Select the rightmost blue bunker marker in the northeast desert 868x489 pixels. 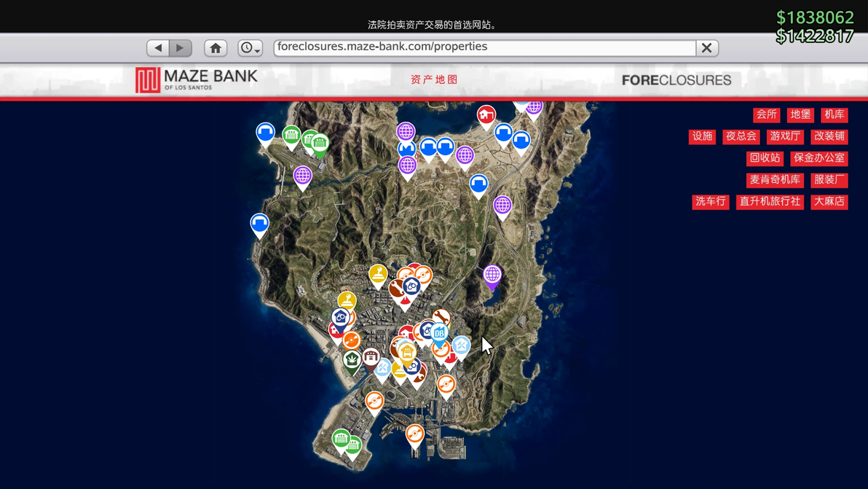point(521,141)
